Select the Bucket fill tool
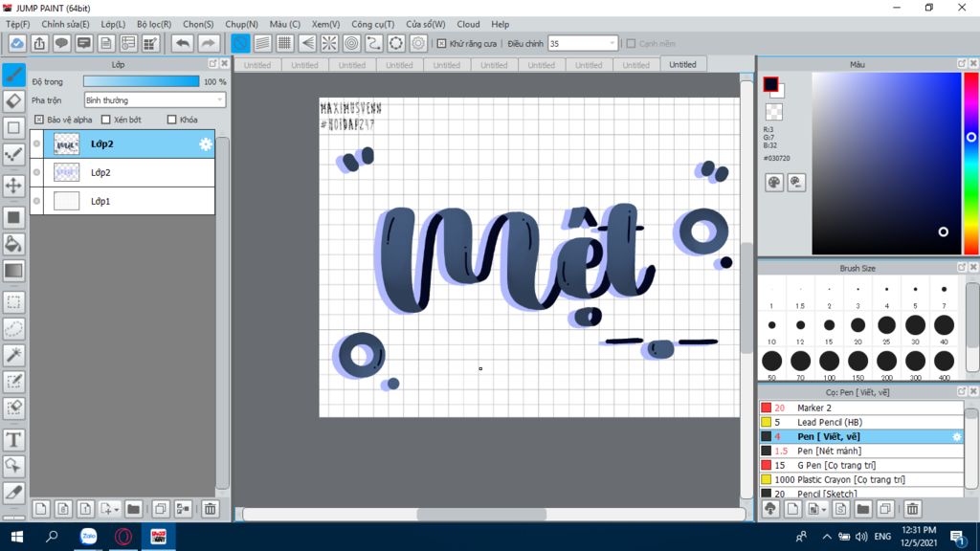This screenshot has width=980, height=551. click(13, 244)
